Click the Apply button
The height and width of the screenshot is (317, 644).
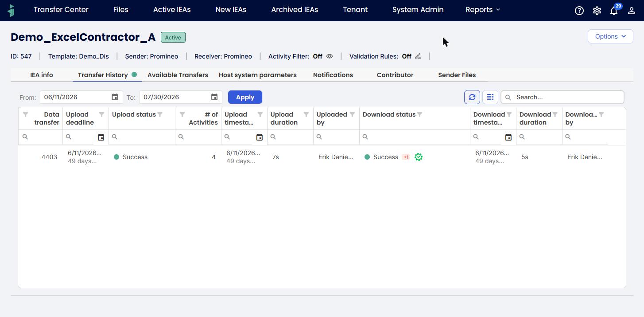click(245, 97)
